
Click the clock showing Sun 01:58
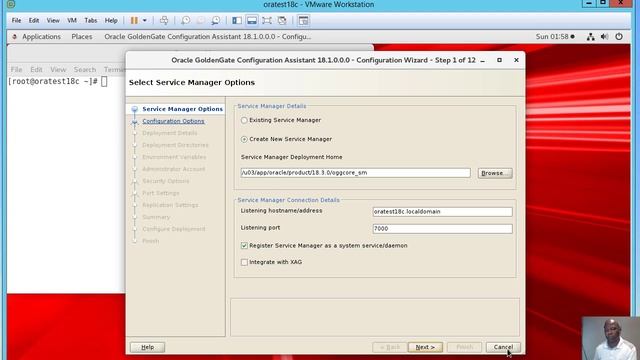(552, 37)
